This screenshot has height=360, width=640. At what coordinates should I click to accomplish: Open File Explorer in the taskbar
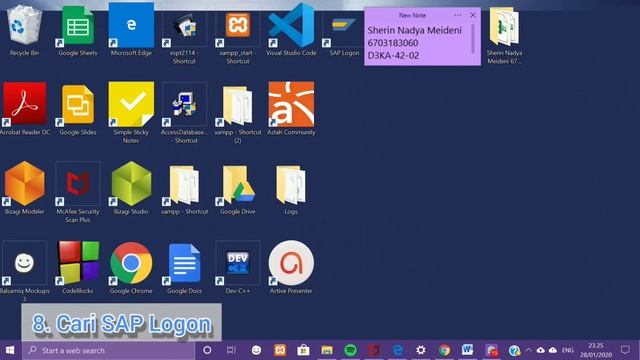pos(327,350)
